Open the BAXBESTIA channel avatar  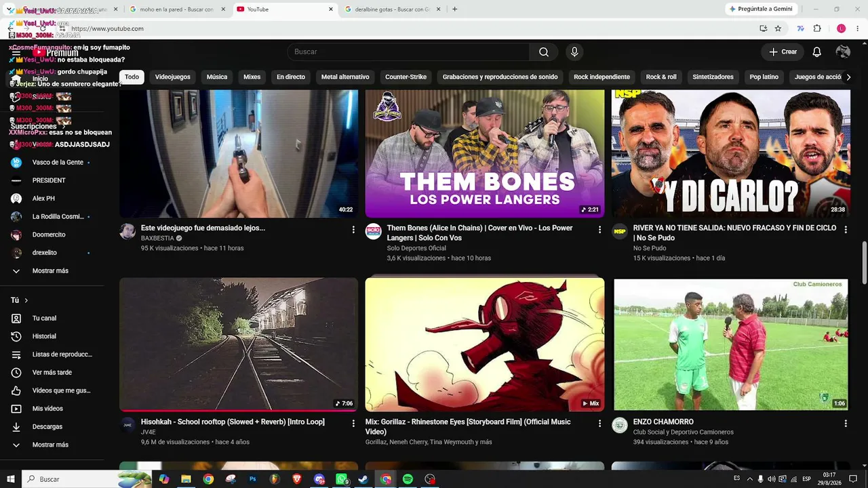point(127,232)
